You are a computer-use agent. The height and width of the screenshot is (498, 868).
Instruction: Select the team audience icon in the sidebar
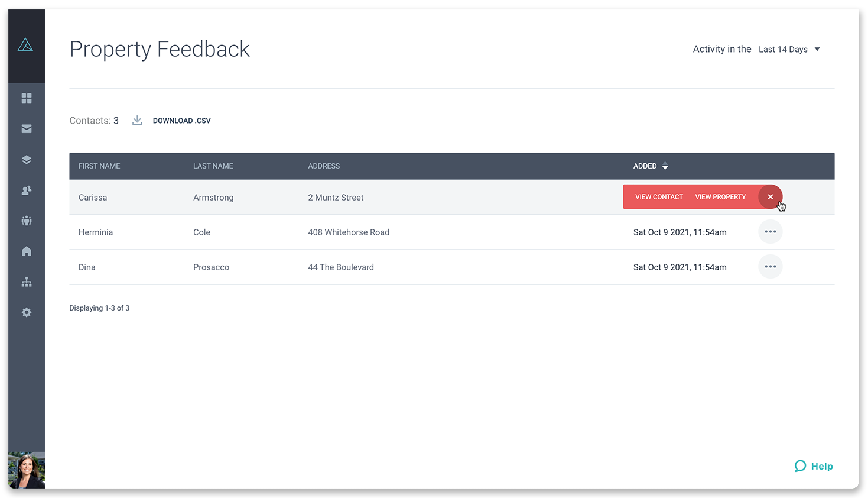[27, 221]
